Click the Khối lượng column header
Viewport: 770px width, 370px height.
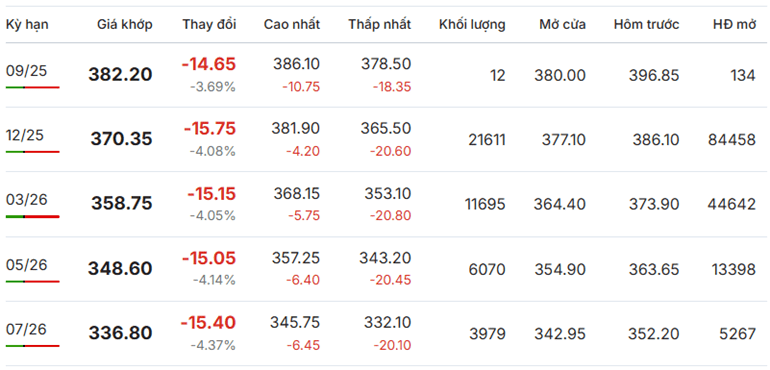coord(472,25)
